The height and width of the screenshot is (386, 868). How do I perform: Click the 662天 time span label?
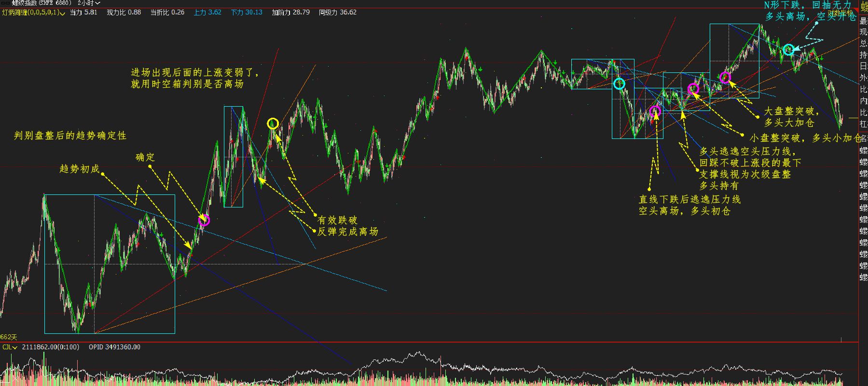9,337
